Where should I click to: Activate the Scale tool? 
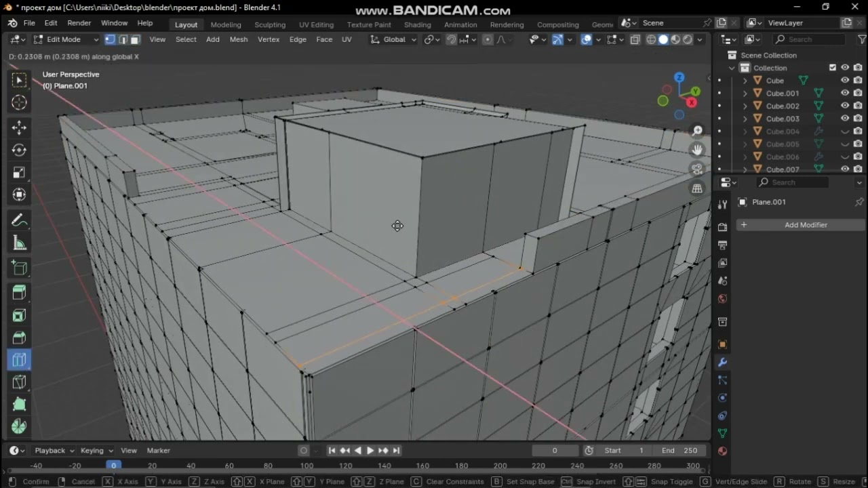point(19,172)
